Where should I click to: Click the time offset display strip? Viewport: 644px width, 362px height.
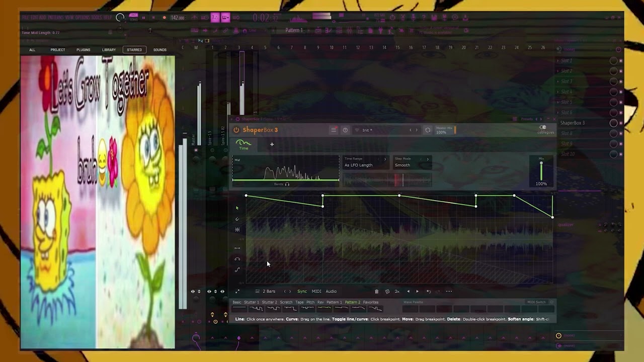pyautogui.click(x=387, y=179)
